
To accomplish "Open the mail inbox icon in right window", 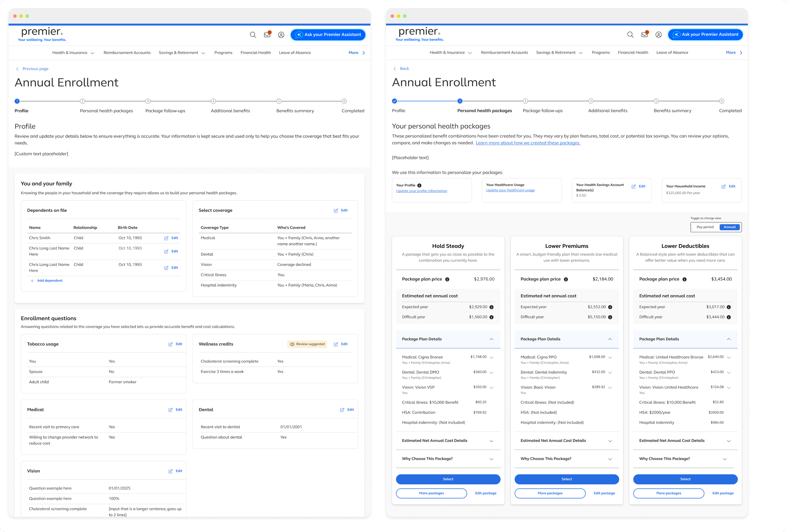I will click(644, 35).
